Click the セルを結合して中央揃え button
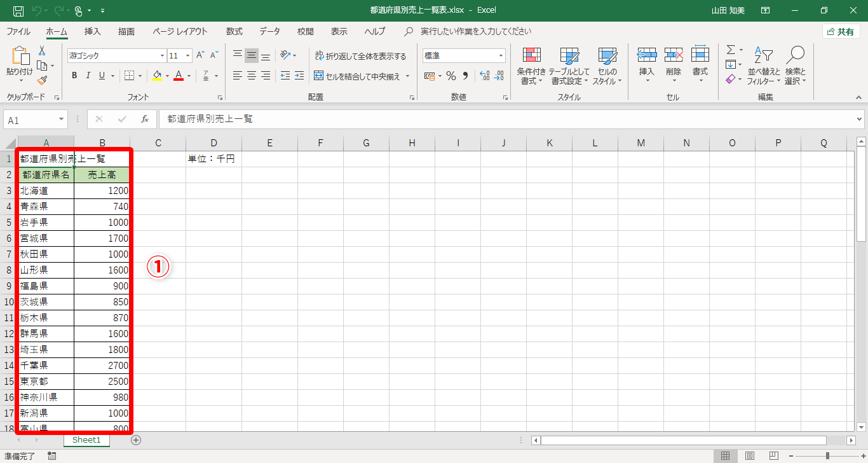Screen dimensions: 868x463 point(358,76)
